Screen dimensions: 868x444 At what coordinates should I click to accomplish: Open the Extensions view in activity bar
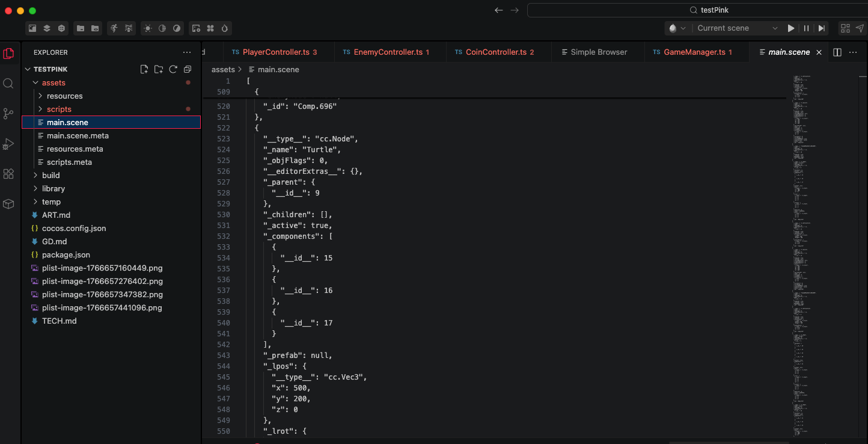click(8, 174)
